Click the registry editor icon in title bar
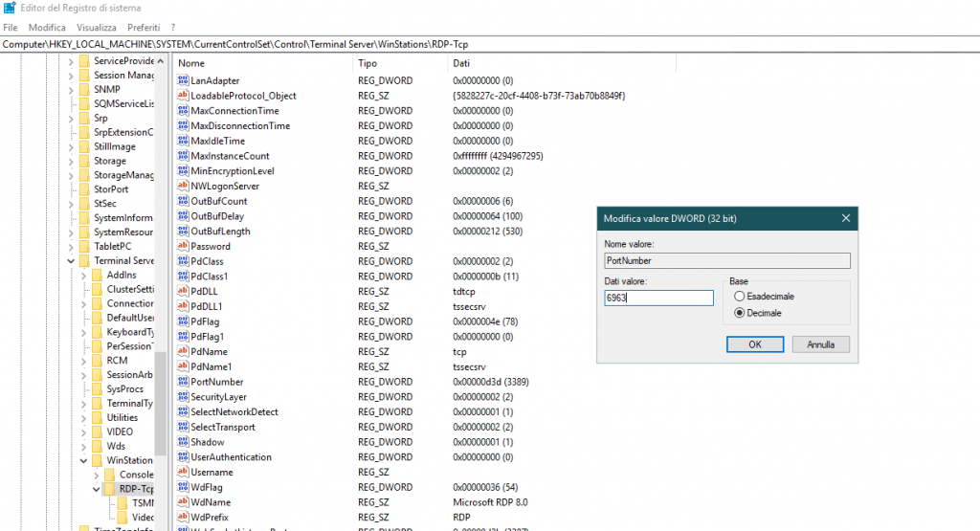Viewport: 980px width, 531px height. pos(10,9)
